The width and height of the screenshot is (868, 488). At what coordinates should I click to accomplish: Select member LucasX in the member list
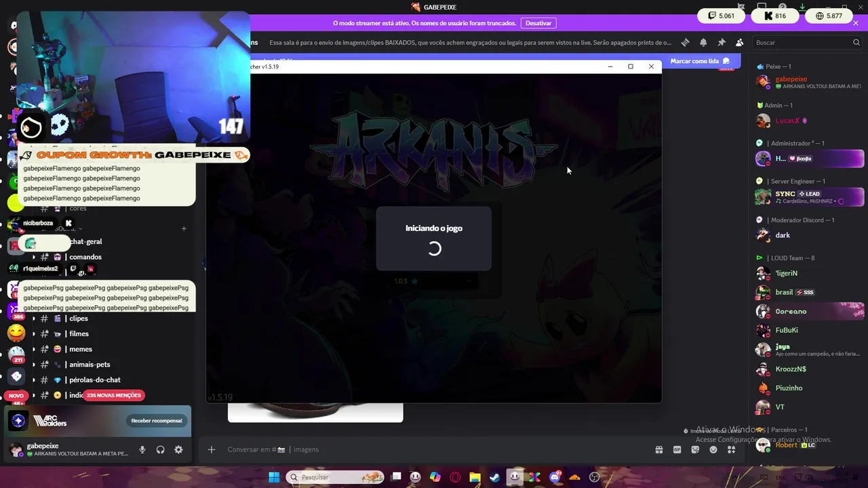[x=809, y=121]
